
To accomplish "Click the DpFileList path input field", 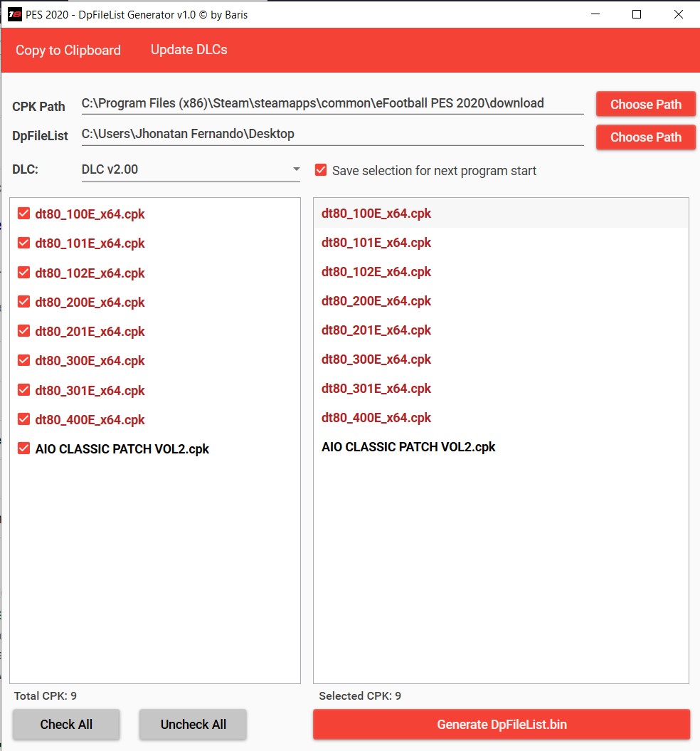I will (332, 134).
